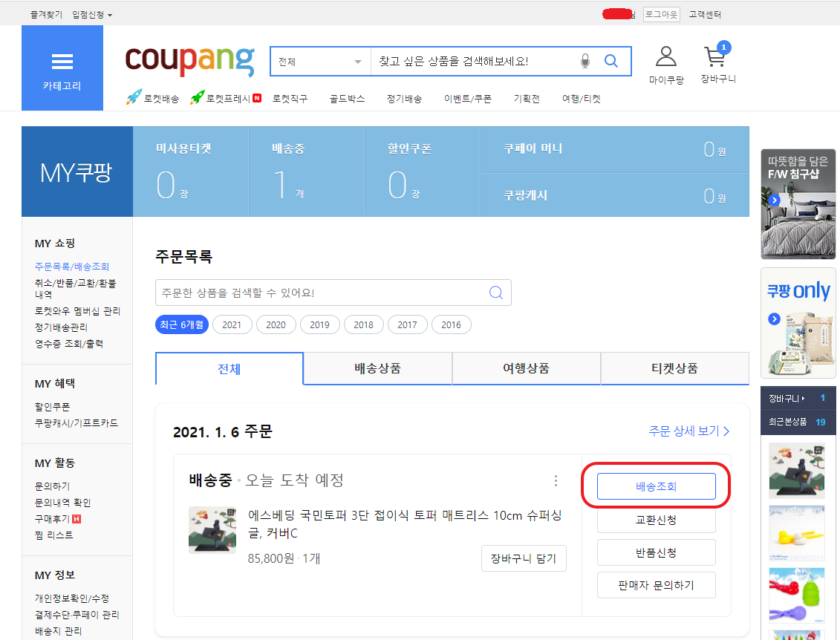Open 개인정보확인/수정 link
Screen dimensions: 840x640
point(72,598)
